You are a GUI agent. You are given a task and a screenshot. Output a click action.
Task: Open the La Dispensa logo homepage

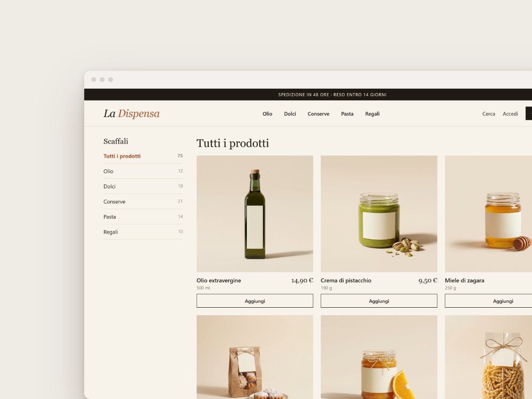[131, 113]
